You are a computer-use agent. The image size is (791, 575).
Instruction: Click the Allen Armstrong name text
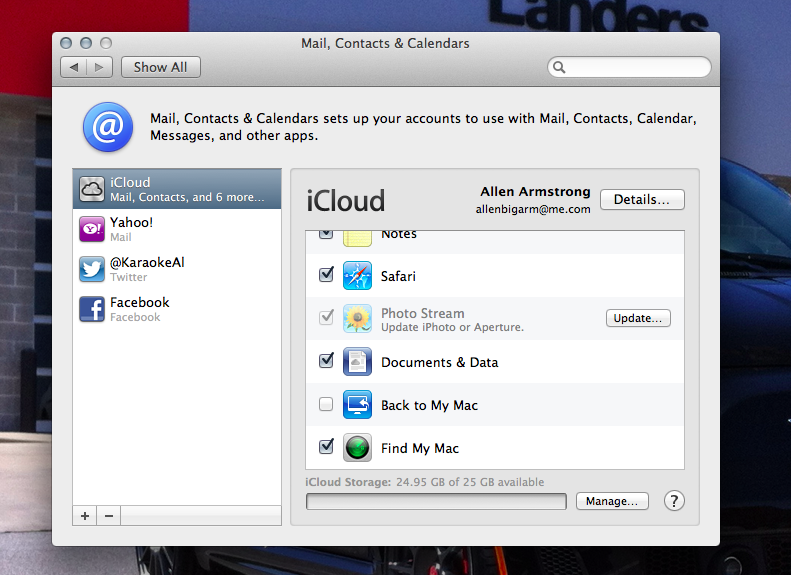[x=535, y=192]
